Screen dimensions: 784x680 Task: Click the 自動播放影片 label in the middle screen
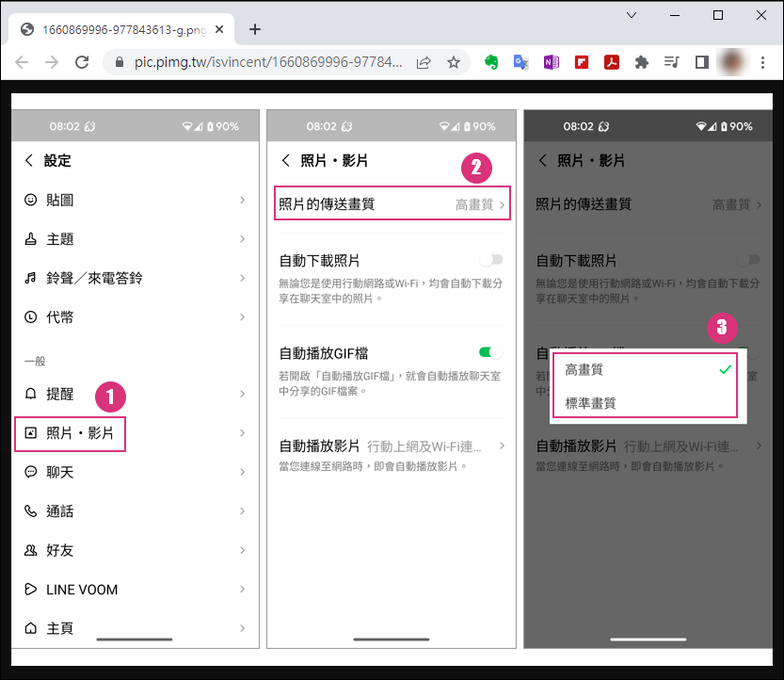point(319,445)
